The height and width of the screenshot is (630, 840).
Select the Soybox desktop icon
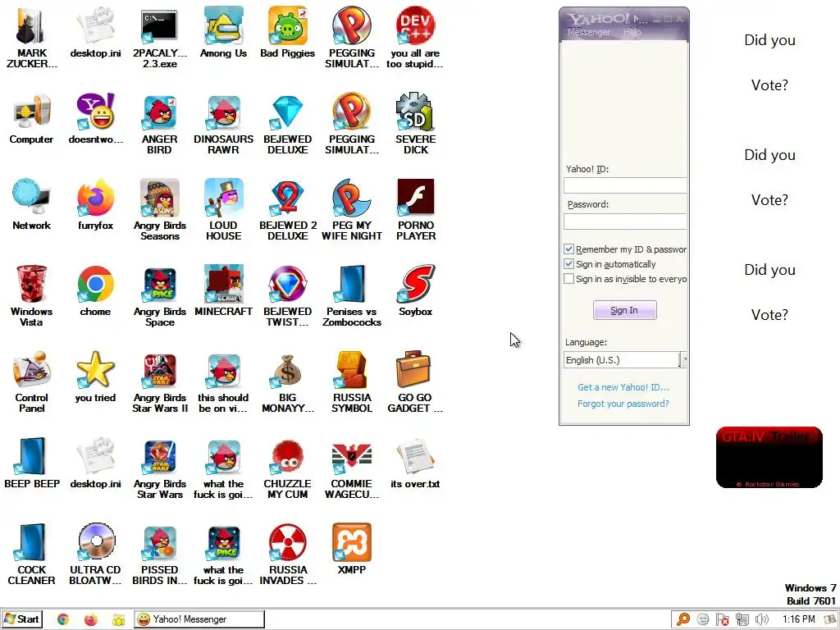[x=416, y=291]
